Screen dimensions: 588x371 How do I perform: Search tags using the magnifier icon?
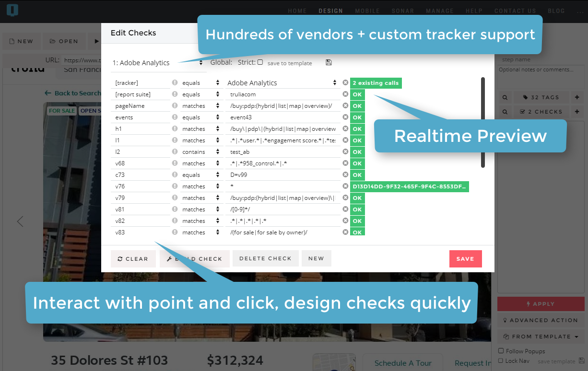click(x=505, y=97)
